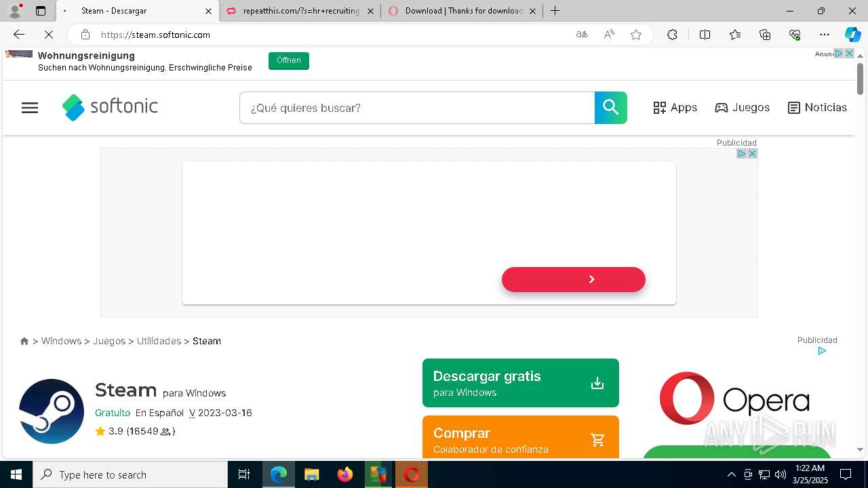Close the top Wohnungsreinigung ad
868x488 pixels.
(849, 54)
